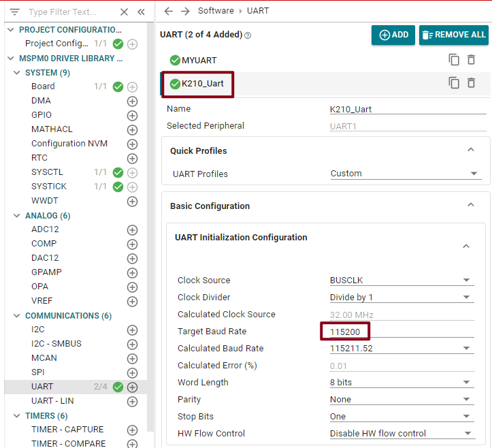Delete the K210_Uart instance

click(x=471, y=83)
